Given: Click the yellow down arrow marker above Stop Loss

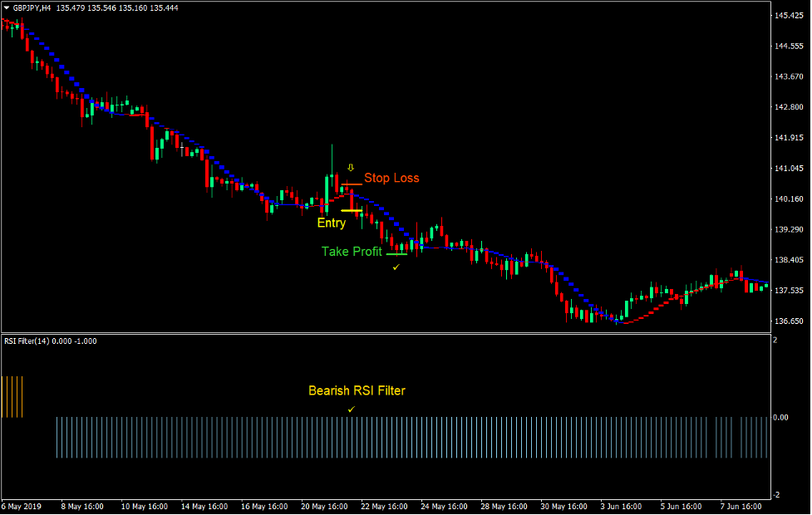Looking at the screenshot, I should point(350,166).
